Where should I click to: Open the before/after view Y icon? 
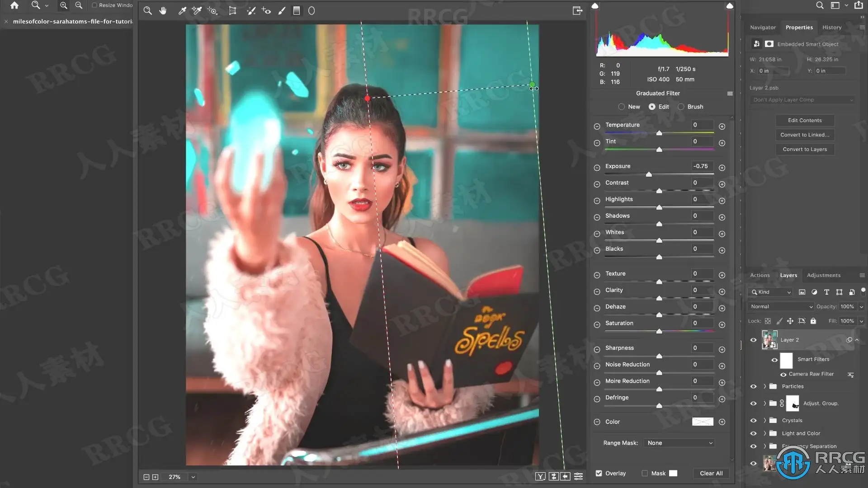(x=540, y=476)
